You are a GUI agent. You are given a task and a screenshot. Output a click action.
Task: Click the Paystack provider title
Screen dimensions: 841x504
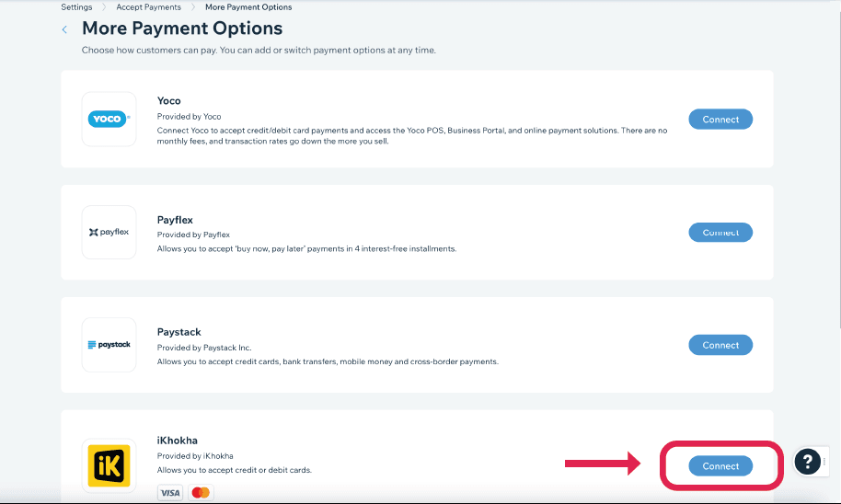pyautogui.click(x=179, y=332)
